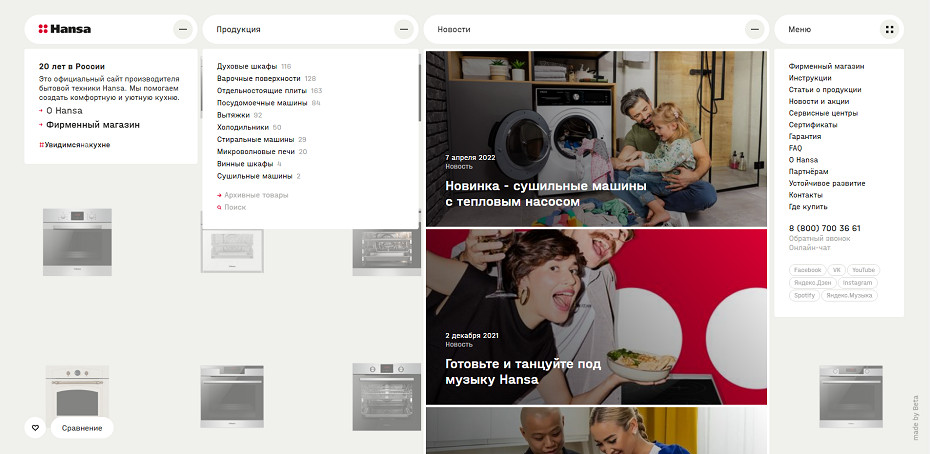Open the Facebook social tag
Viewport: 930px width, 454px height.
(x=806, y=270)
